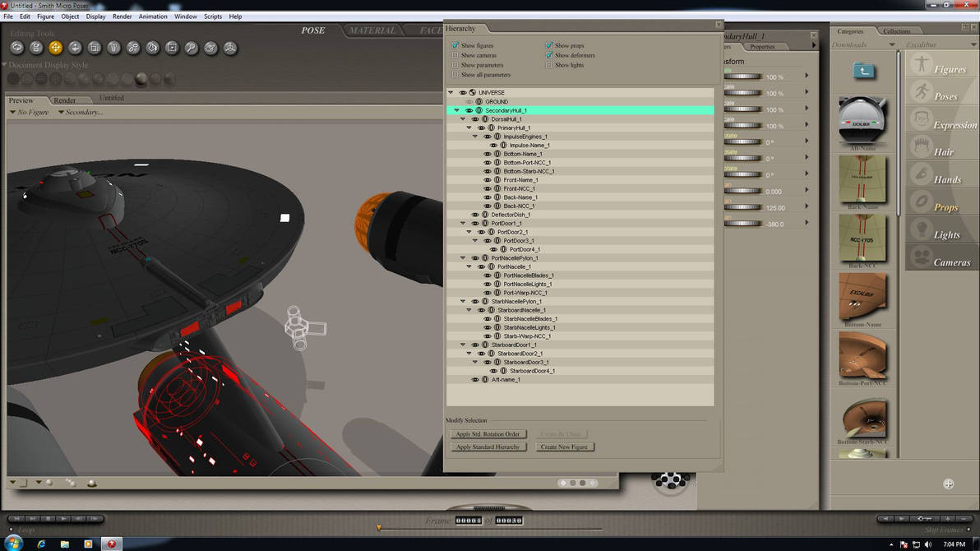Uncheck the Show deformers checkbox
This screenshot has width=980, height=551.
tap(548, 55)
